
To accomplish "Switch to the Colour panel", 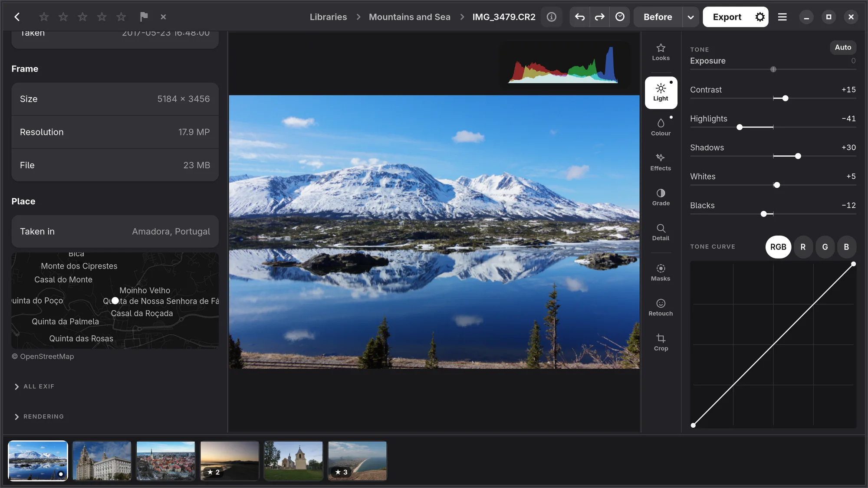I will click(x=661, y=128).
